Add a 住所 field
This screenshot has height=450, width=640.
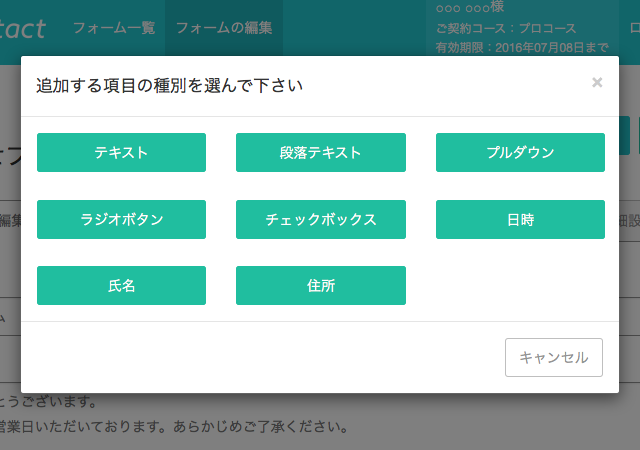[x=321, y=285]
